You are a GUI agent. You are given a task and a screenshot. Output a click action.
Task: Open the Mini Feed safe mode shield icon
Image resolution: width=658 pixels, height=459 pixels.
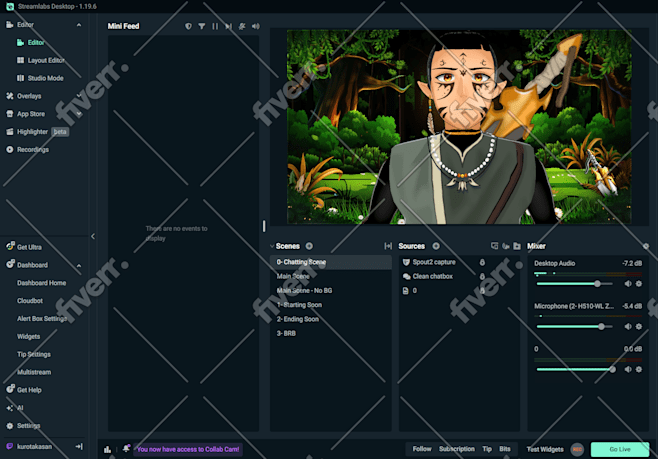pyautogui.click(x=188, y=26)
